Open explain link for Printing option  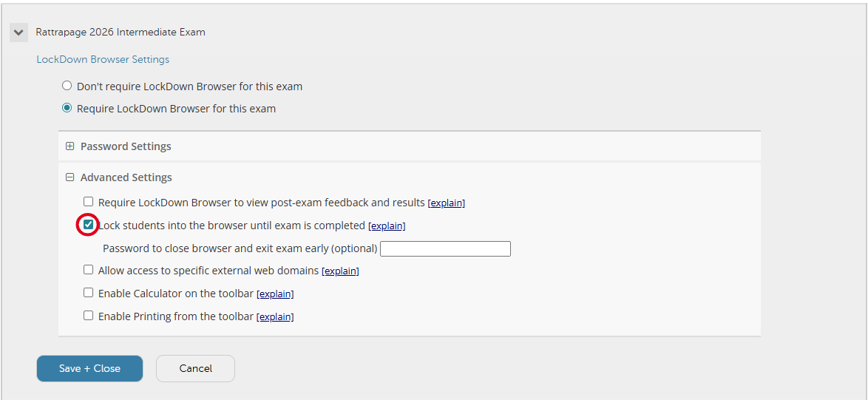pyautogui.click(x=275, y=317)
